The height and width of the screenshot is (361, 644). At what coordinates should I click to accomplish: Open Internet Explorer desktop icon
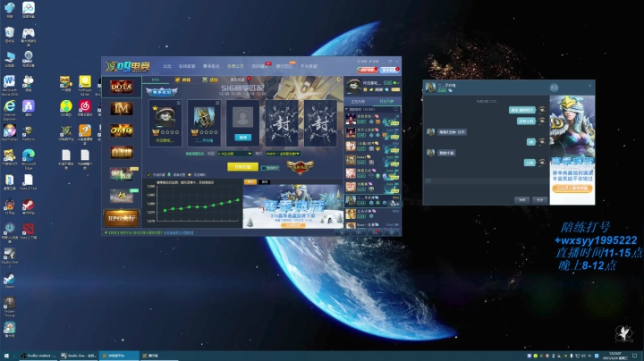pyautogui.click(x=10, y=109)
